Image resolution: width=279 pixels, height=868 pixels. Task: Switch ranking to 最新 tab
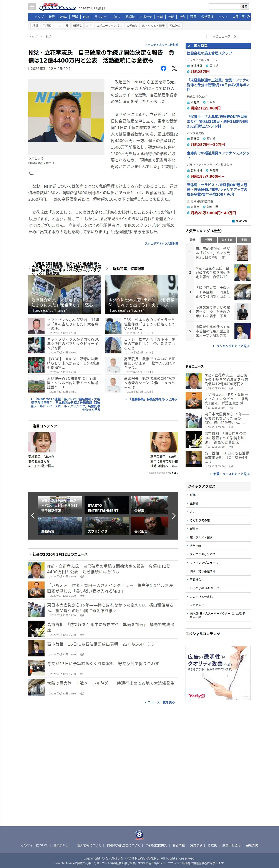[x=192, y=240]
